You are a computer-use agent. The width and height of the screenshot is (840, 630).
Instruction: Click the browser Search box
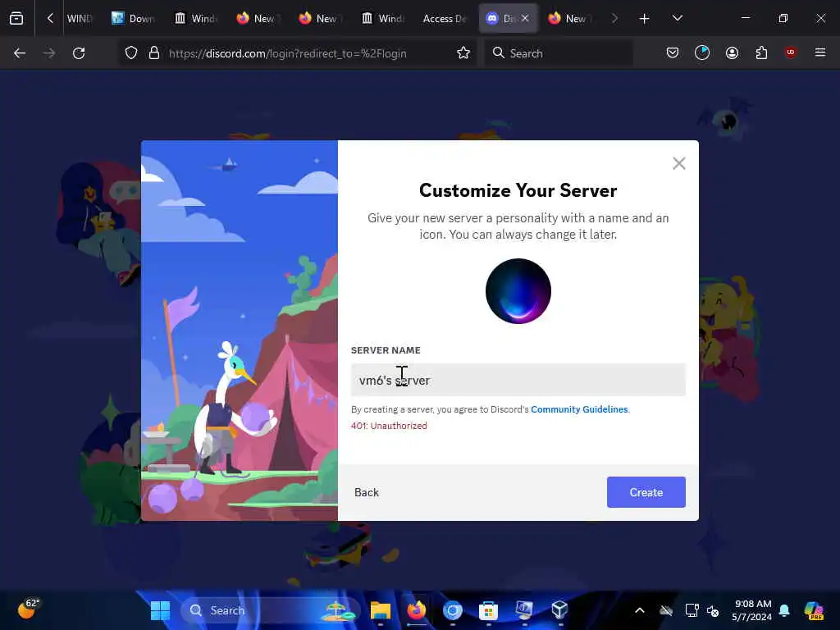point(559,53)
